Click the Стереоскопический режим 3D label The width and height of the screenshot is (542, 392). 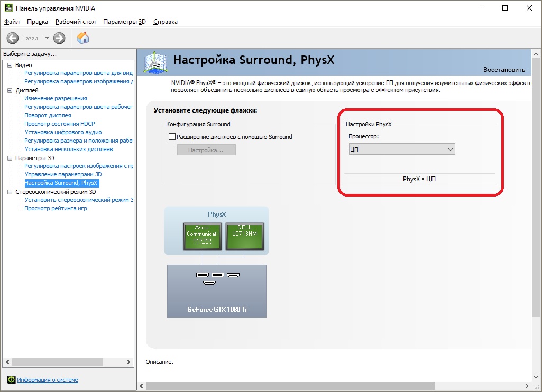56,192
